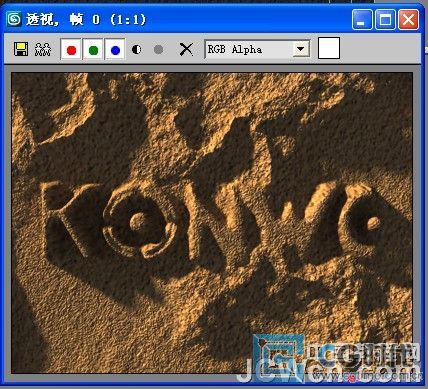Close the render frame window

[409, 19]
